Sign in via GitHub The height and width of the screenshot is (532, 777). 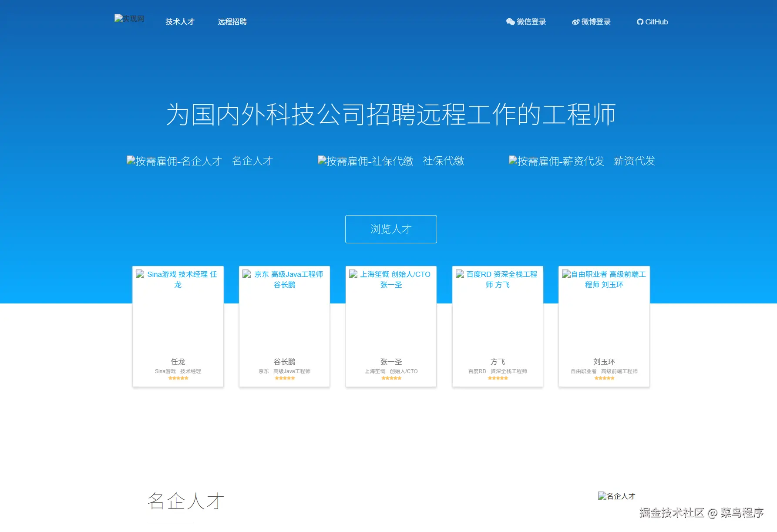(x=652, y=22)
